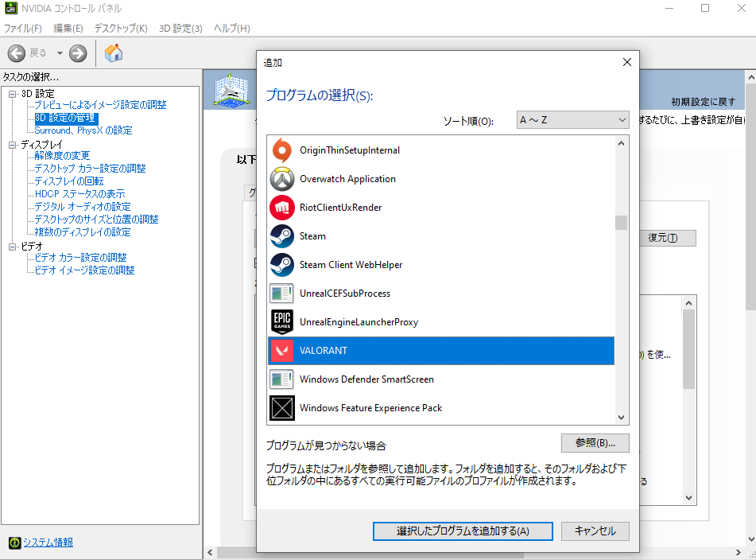This screenshot has height=560, width=756.
Task: Open the システム情報 link
Action: coord(48,542)
